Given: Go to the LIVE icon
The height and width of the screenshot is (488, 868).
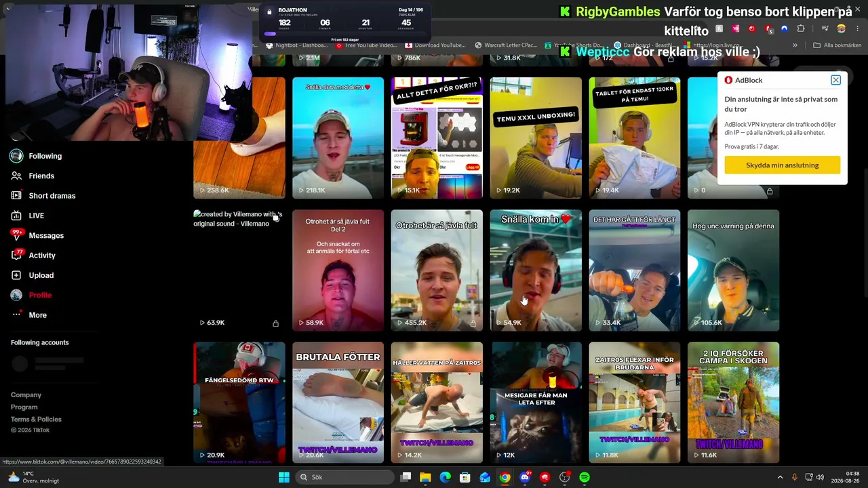Looking at the screenshot, I should coord(16,216).
